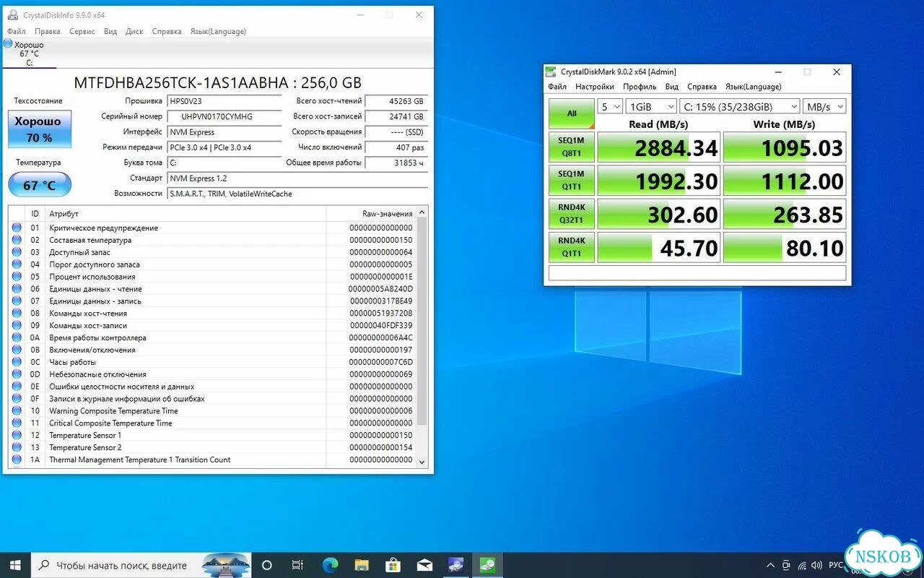Screen dimensions: 924x578
Task: Open the Диск menu in CrystalDiskInfo
Action: (x=134, y=31)
